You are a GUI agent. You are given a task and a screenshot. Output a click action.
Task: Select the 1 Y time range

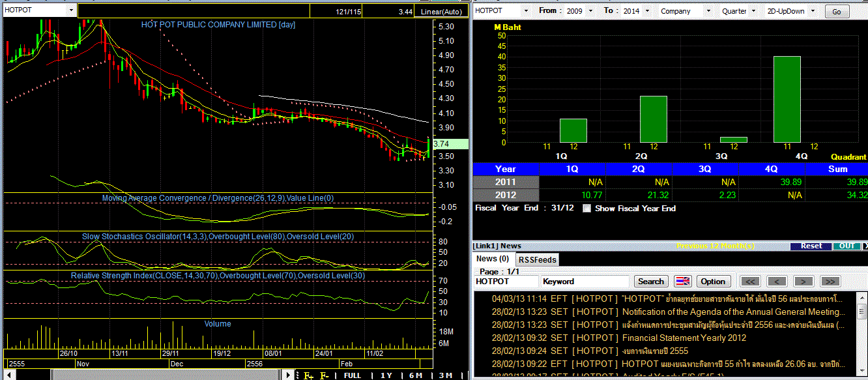pyautogui.click(x=386, y=375)
